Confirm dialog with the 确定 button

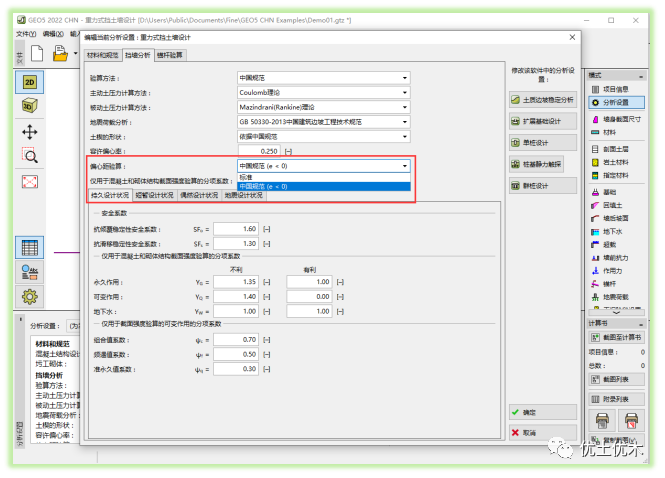(543, 412)
